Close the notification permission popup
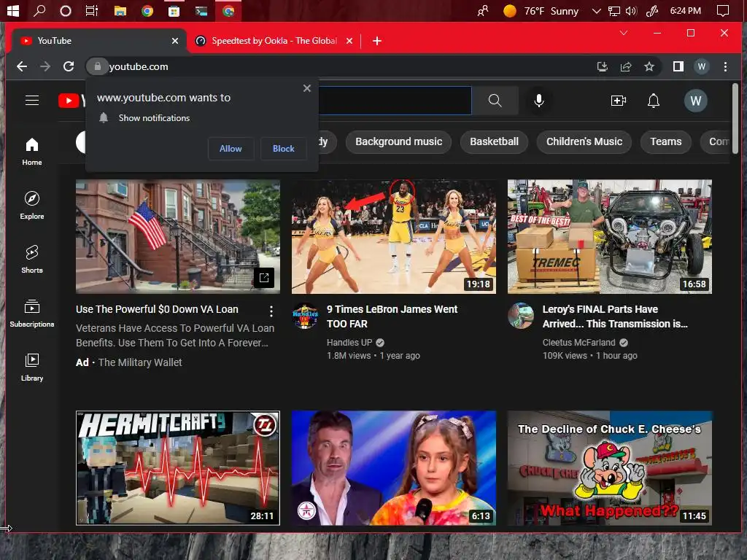 (x=307, y=88)
